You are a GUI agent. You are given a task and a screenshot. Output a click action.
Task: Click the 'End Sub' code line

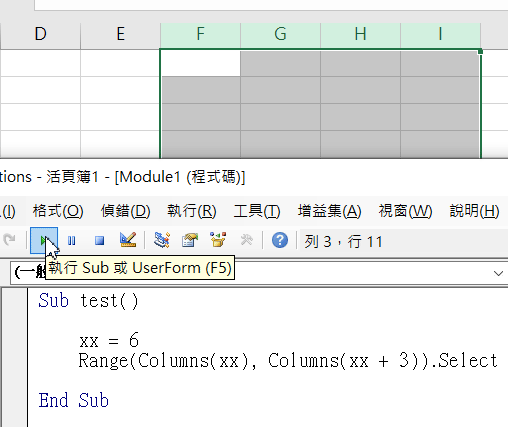[74, 400]
